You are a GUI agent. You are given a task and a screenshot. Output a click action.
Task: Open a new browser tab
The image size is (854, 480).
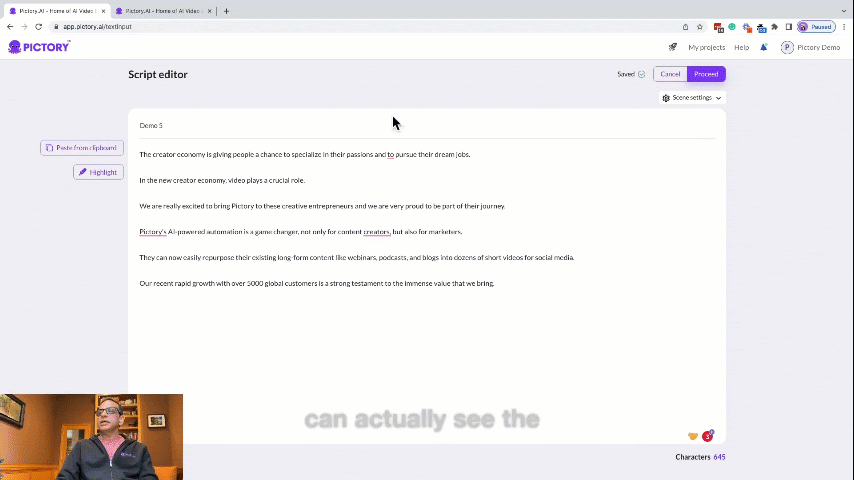click(x=227, y=11)
